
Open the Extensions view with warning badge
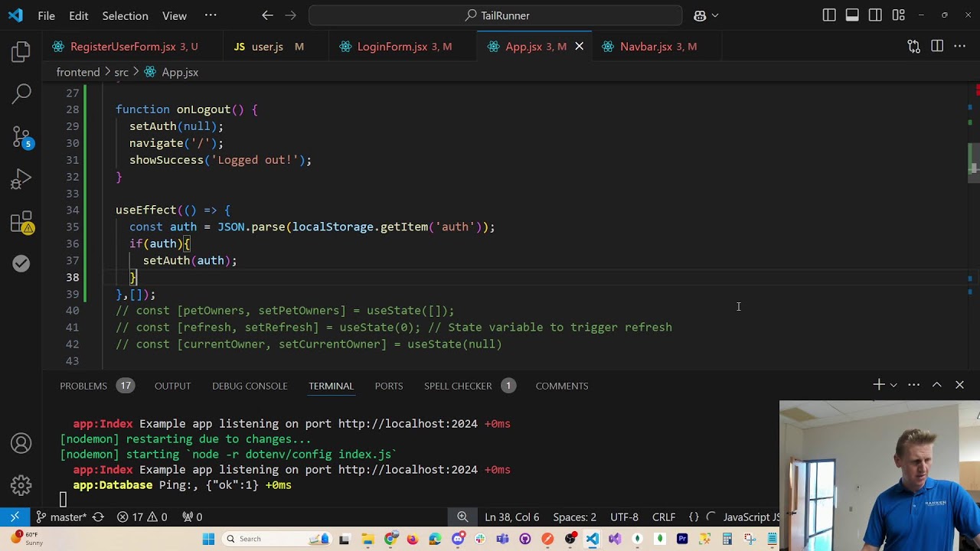point(21,223)
